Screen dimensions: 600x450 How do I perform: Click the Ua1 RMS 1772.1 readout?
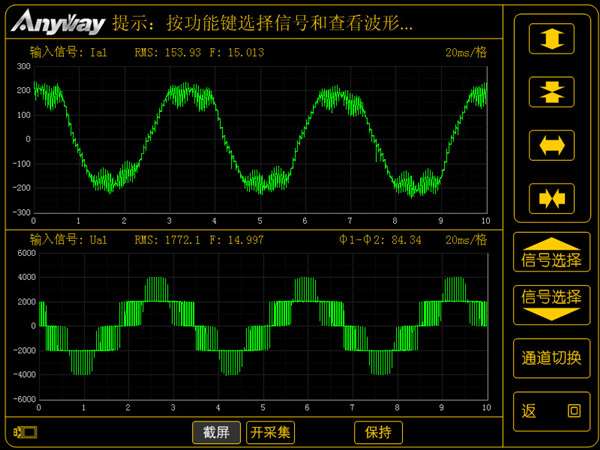(166, 240)
